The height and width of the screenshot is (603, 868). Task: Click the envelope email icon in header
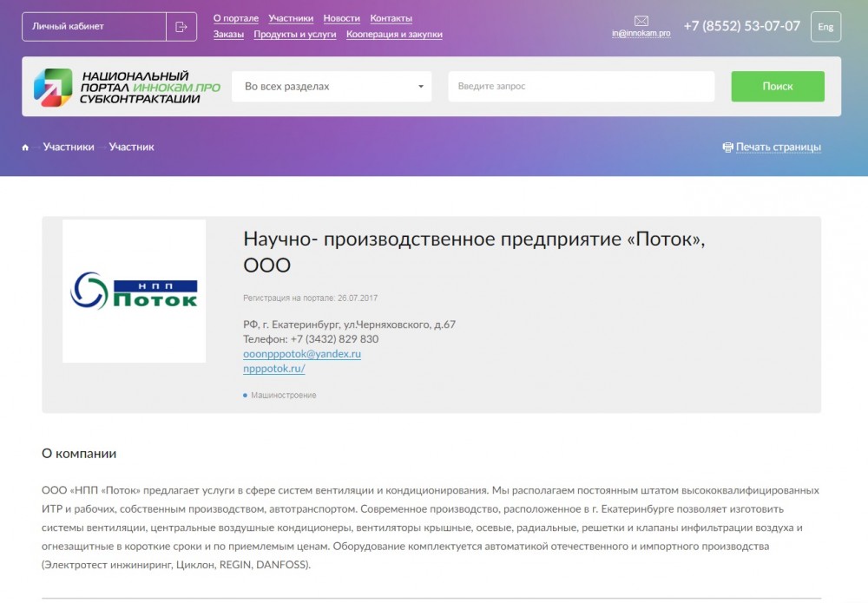[x=641, y=21]
